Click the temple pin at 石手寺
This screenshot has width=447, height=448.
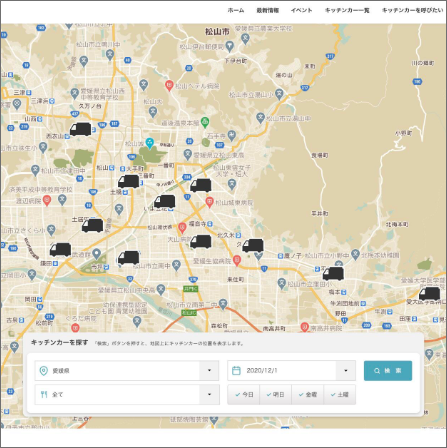coord(232,135)
